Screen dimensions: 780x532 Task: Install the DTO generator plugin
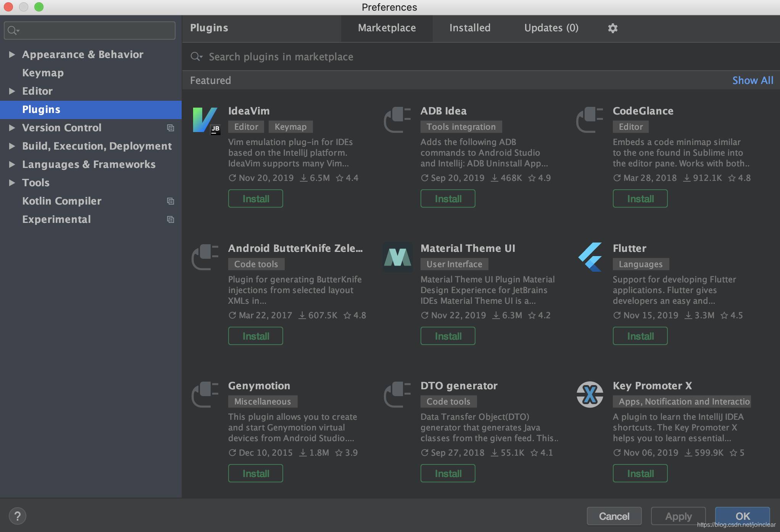coord(448,473)
